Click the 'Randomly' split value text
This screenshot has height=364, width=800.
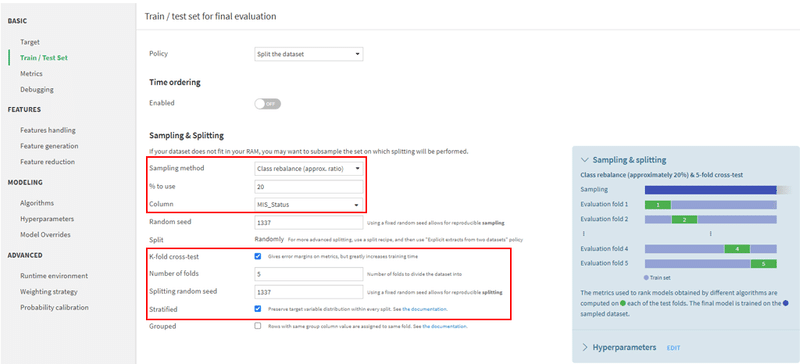(x=269, y=239)
